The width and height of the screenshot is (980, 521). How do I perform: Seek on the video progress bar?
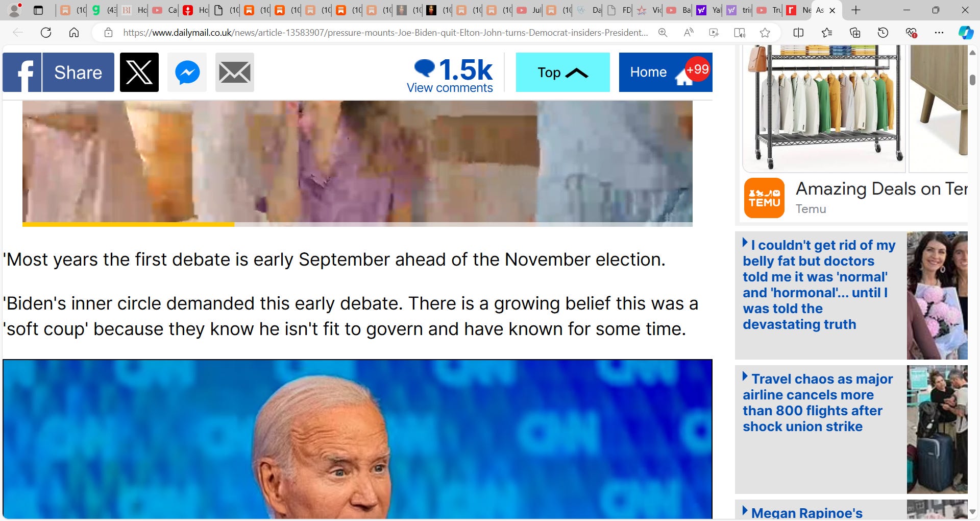pyautogui.click(x=357, y=224)
